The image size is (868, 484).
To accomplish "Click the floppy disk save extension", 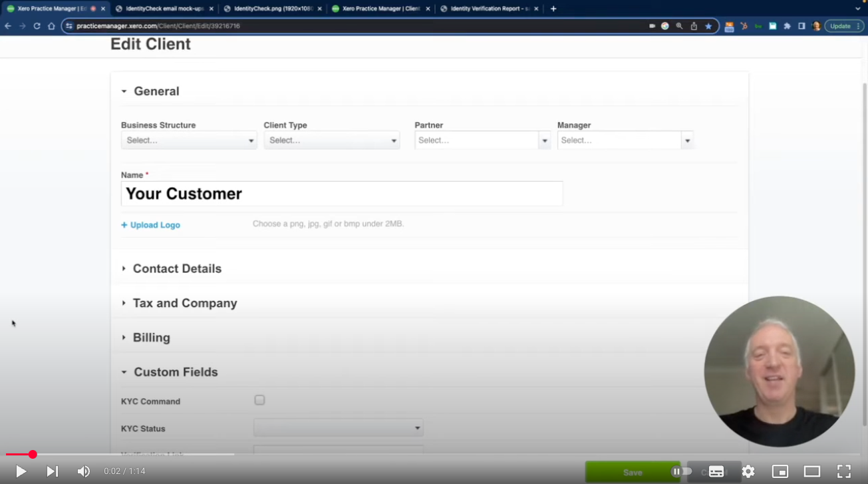I will point(773,26).
